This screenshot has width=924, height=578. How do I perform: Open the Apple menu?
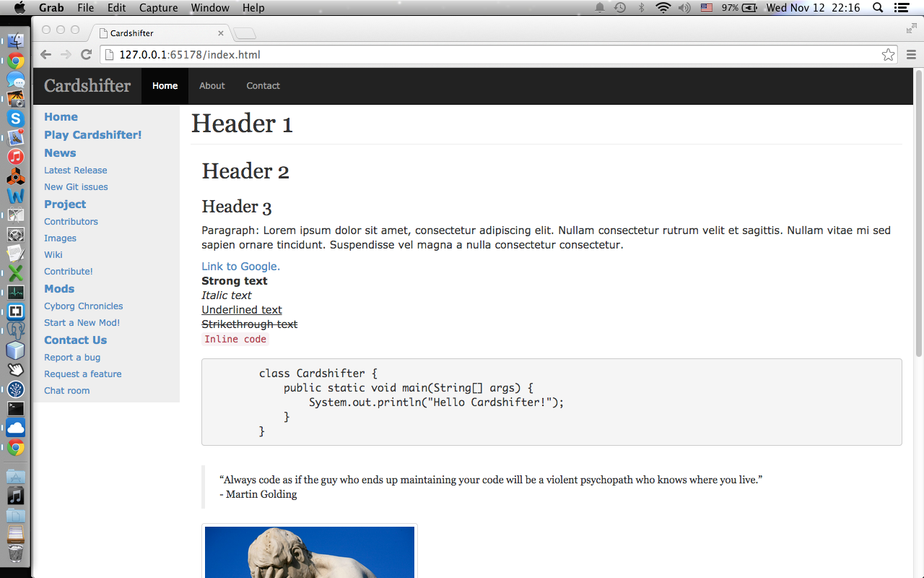pyautogui.click(x=19, y=8)
